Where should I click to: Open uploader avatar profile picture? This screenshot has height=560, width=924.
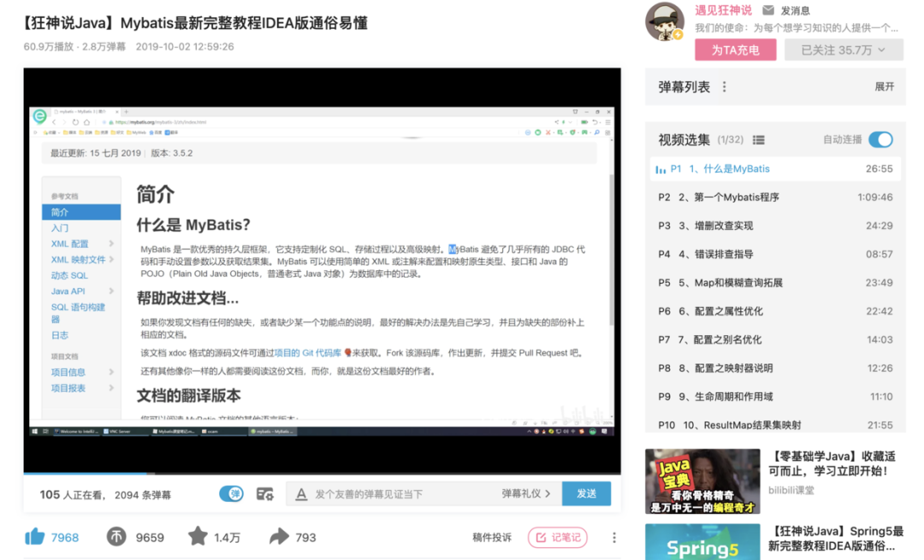pyautogui.click(x=665, y=21)
